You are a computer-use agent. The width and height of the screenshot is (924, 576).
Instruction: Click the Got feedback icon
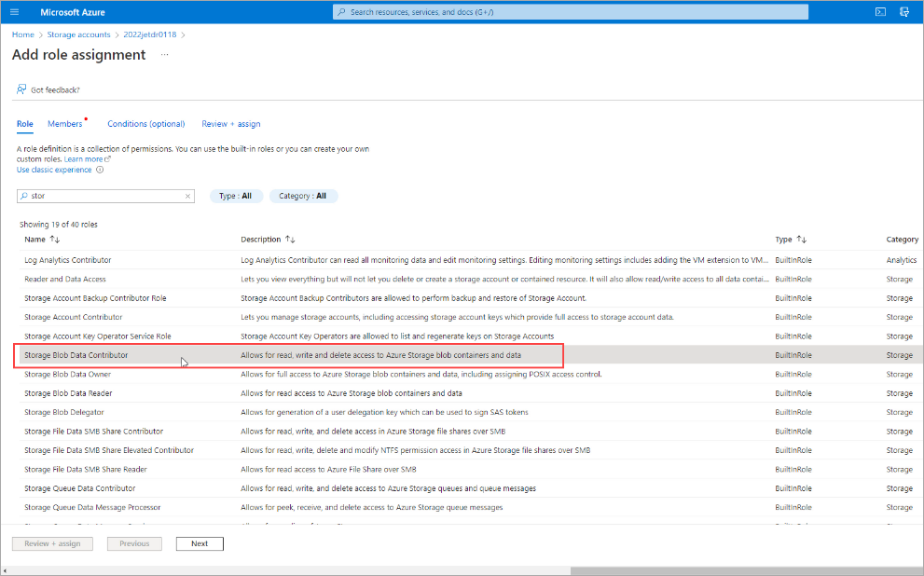click(21, 89)
